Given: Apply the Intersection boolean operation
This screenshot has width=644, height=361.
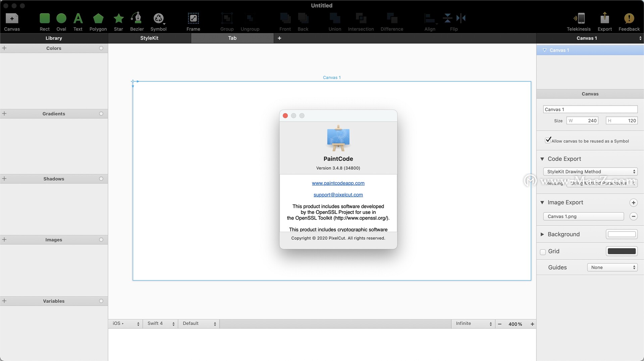Looking at the screenshot, I should pyautogui.click(x=361, y=22).
